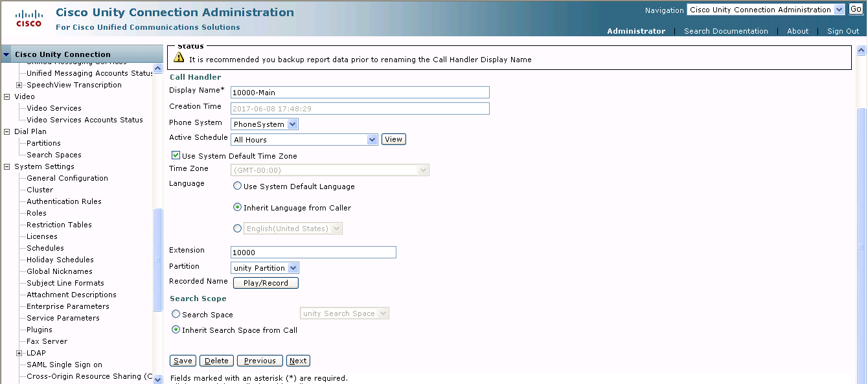Open Search Spaces under Dial Plan
The height and width of the screenshot is (384, 868).
click(x=54, y=155)
